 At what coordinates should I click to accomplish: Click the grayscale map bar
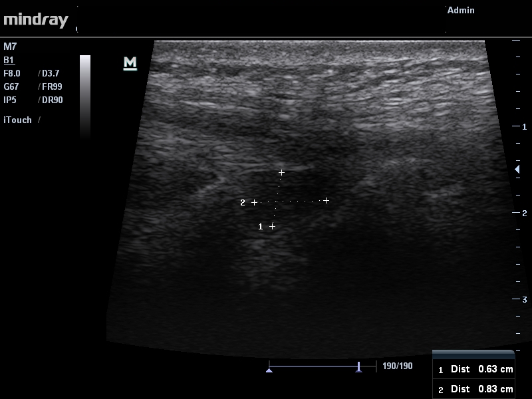pos(85,96)
